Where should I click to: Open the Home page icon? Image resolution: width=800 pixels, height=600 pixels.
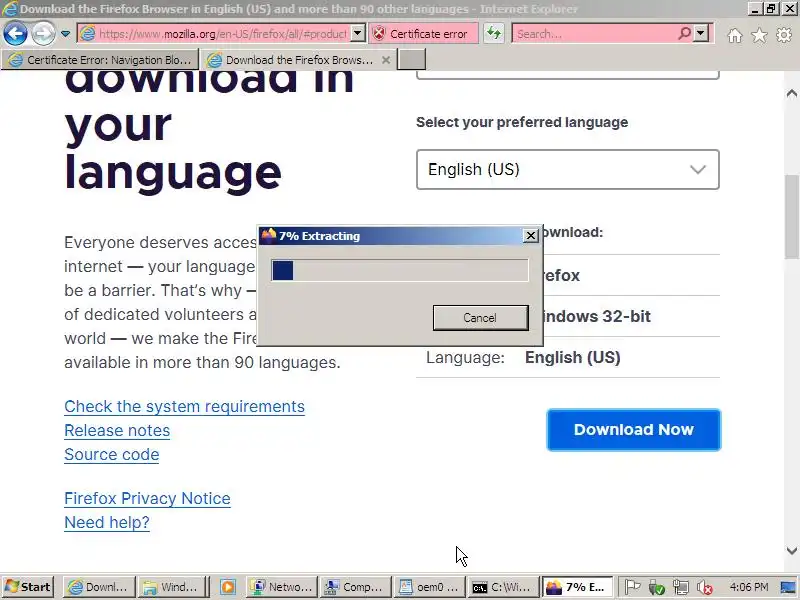click(735, 35)
